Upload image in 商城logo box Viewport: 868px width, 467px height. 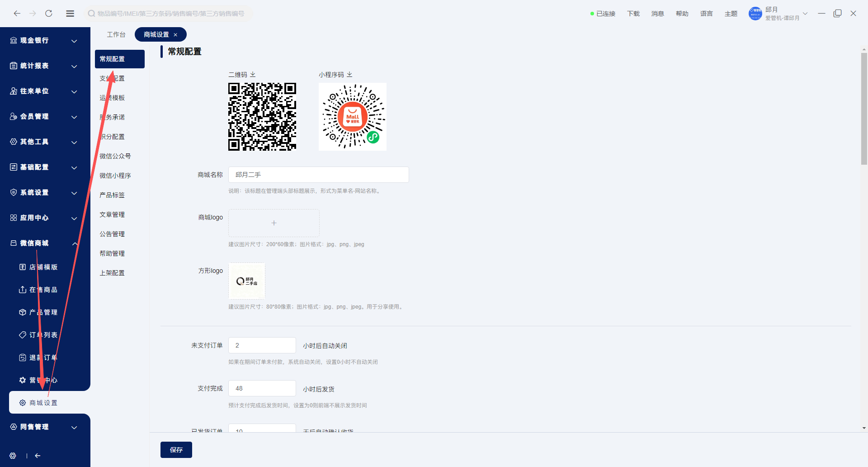tap(274, 223)
